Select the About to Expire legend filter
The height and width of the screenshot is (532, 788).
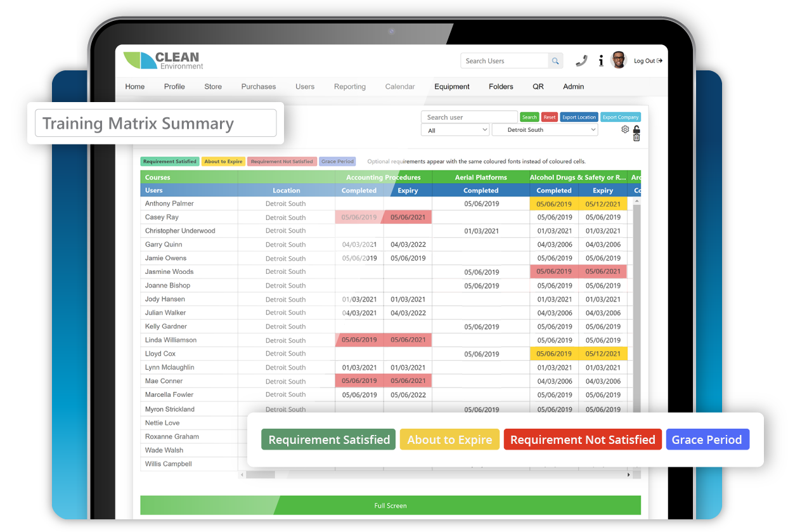click(x=449, y=439)
